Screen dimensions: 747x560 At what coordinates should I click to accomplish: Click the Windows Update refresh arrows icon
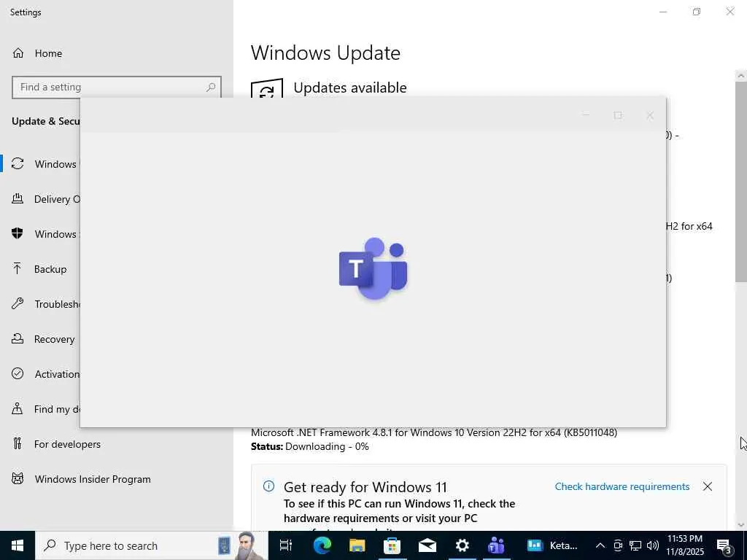(18, 164)
